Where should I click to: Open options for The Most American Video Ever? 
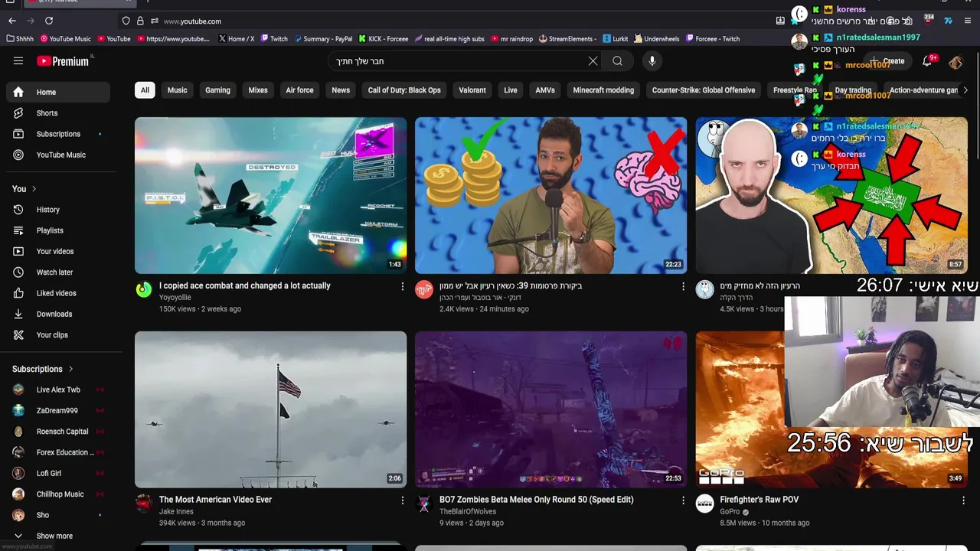point(403,500)
